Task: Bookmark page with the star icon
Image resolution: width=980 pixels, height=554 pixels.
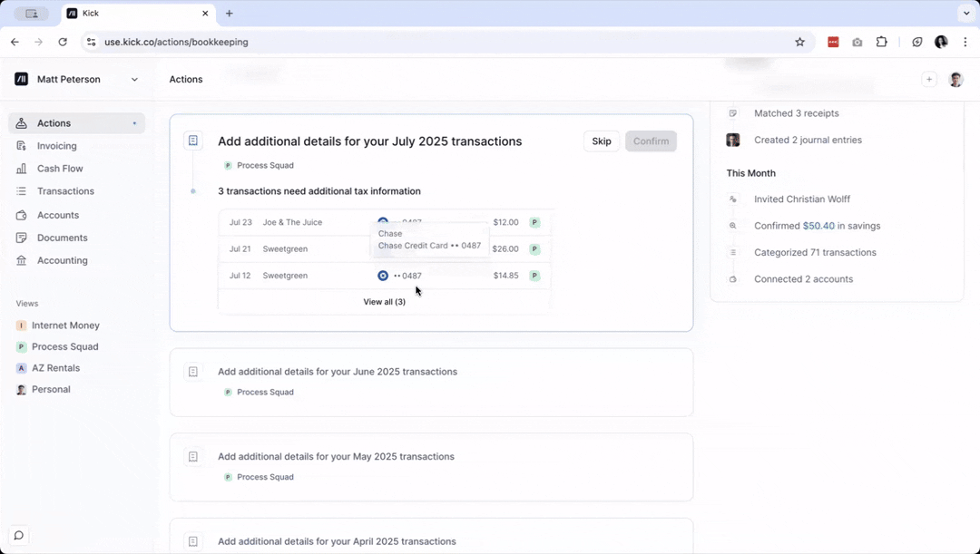Action: (799, 42)
